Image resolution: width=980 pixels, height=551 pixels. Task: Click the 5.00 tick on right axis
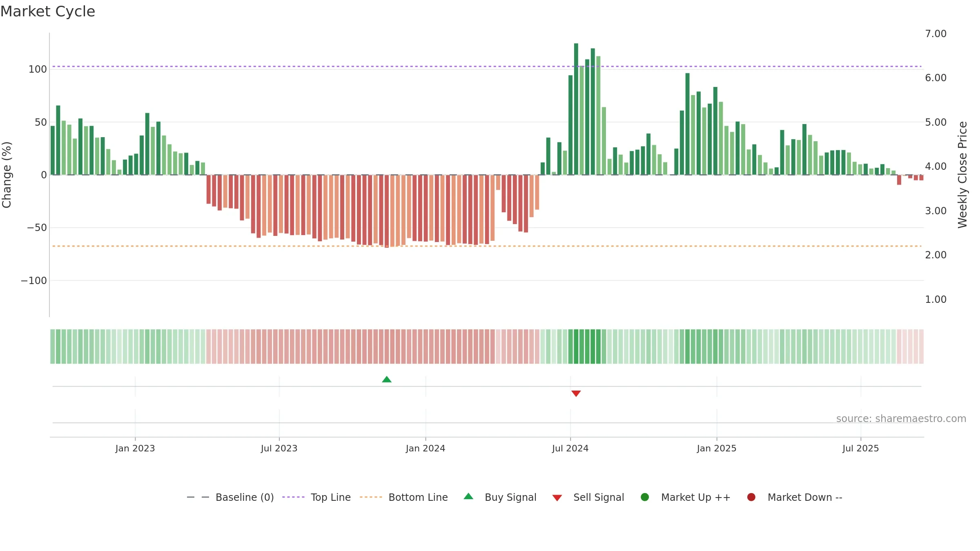[x=936, y=122]
